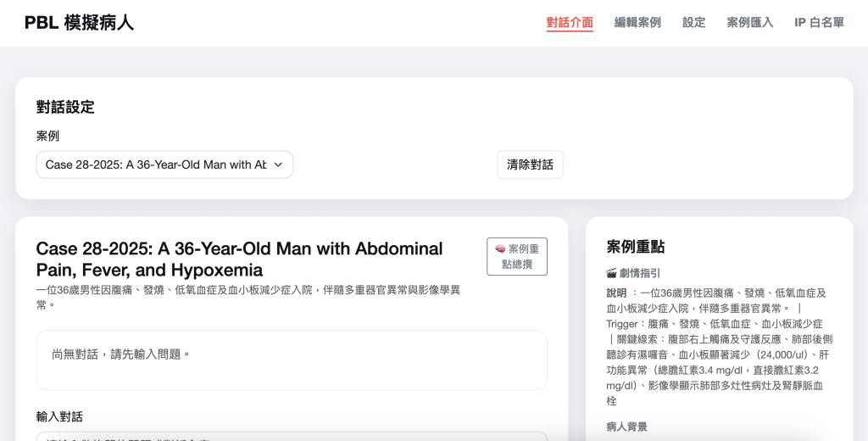Click the 輸入對話 label
This screenshot has height=441, width=868.
pyautogui.click(x=59, y=416)
